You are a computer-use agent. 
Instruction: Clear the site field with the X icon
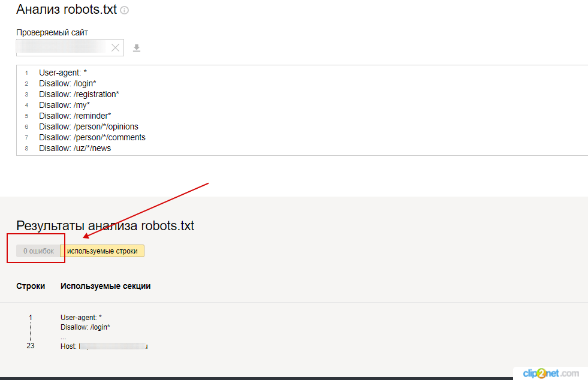(x=115, y=48)
